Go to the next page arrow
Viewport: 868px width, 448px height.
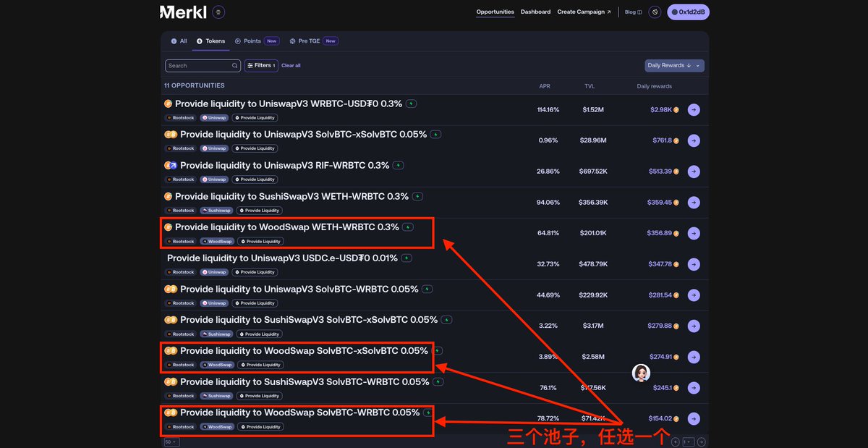pos(701,441)
